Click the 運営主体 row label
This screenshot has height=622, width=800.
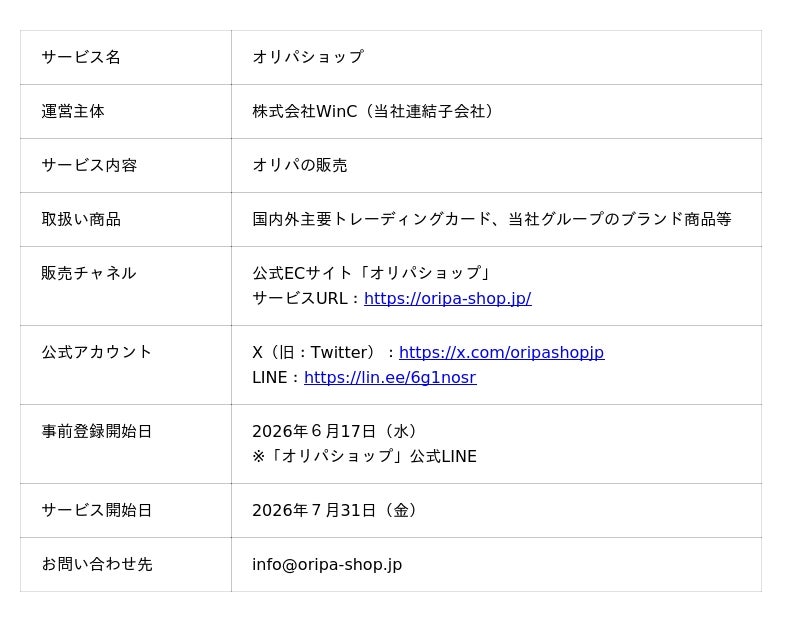(x=73, y=111)
